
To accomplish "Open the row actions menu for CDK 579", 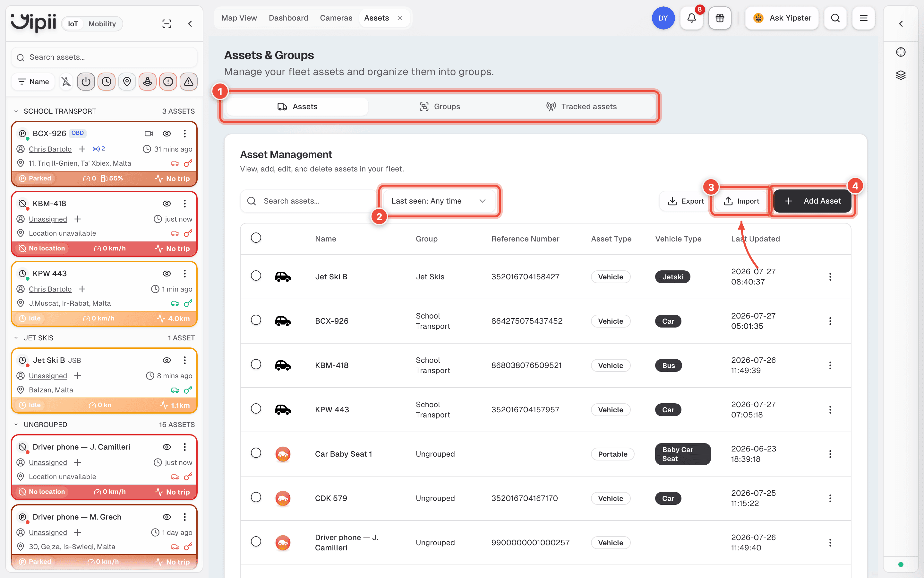I will click(x=830, y=498).
